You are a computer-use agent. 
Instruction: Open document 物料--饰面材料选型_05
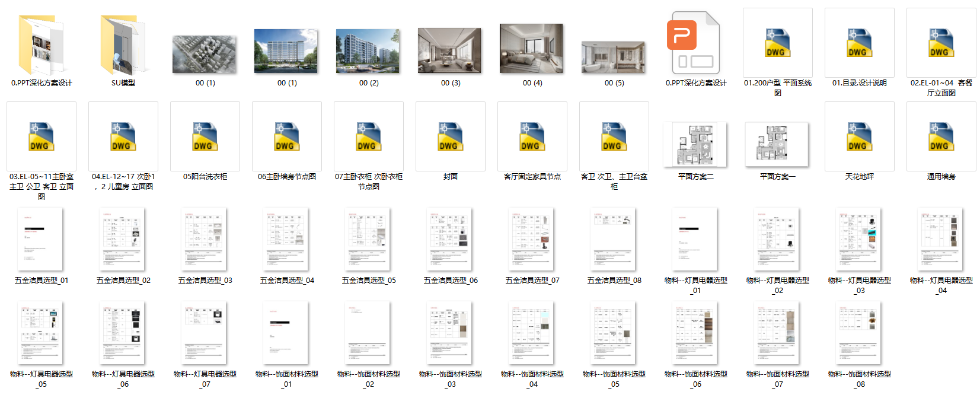613,333
